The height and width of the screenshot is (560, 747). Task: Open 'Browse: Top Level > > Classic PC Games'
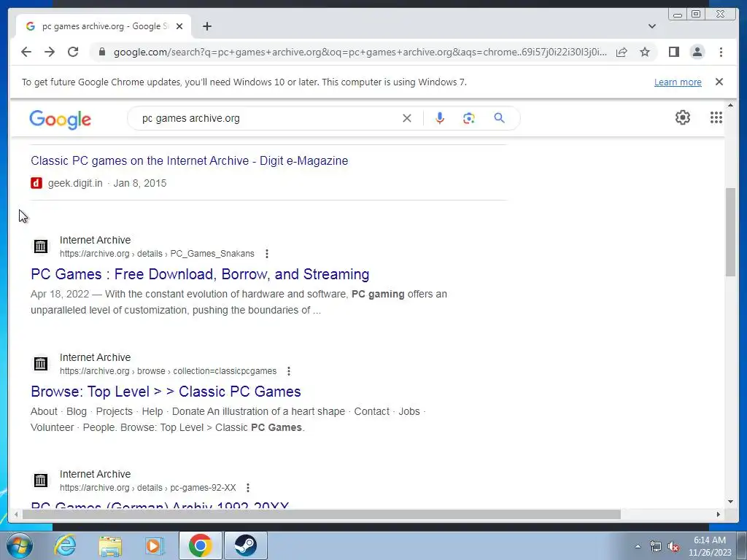[x=166, y=392]
